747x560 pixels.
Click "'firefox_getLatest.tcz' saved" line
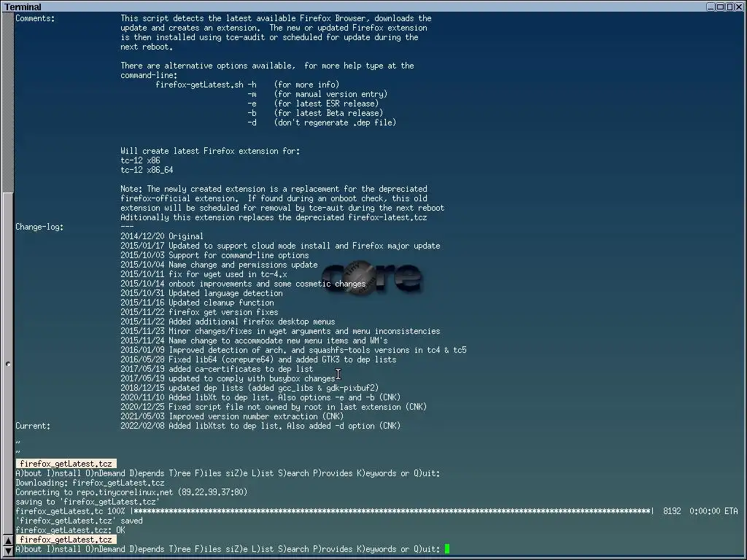click(x=79, y=521)
